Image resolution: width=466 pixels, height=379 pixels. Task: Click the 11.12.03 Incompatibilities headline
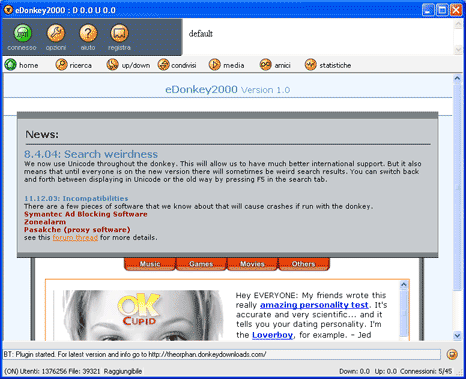(76, 198)
